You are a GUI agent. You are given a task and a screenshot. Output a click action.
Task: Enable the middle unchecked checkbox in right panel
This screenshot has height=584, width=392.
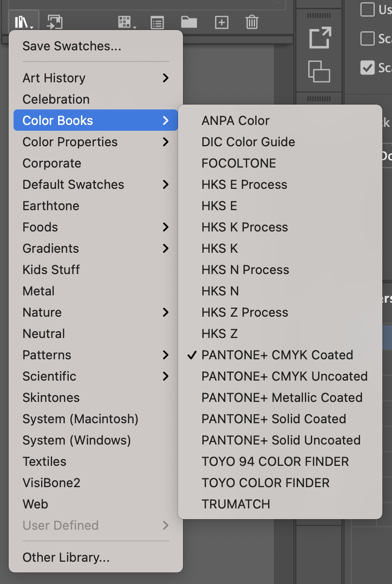tap(368, 38)
